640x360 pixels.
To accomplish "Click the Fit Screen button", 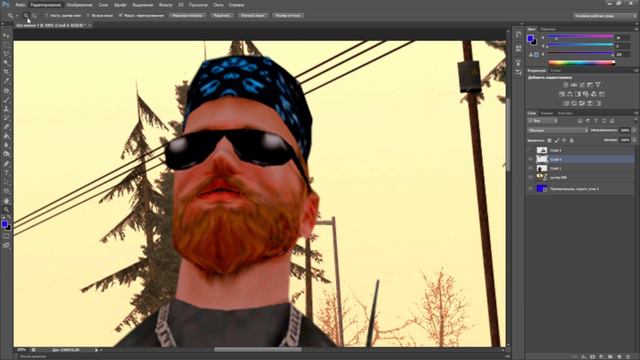I will (x=222, y=16).
